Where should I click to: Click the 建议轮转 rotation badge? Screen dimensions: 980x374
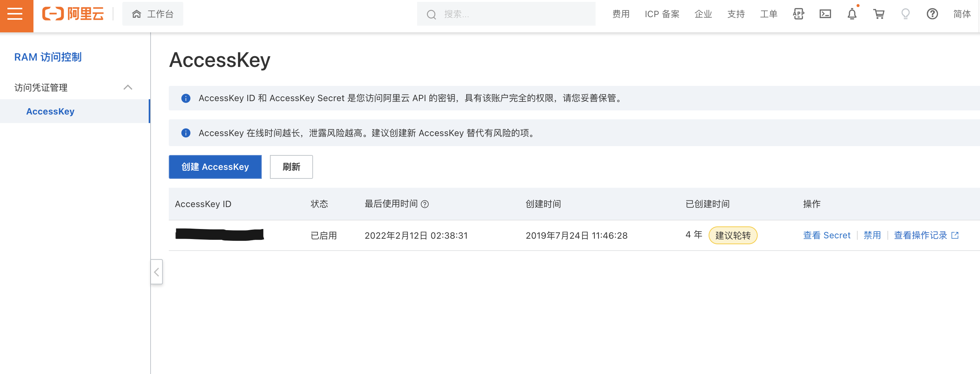[733, 235]
